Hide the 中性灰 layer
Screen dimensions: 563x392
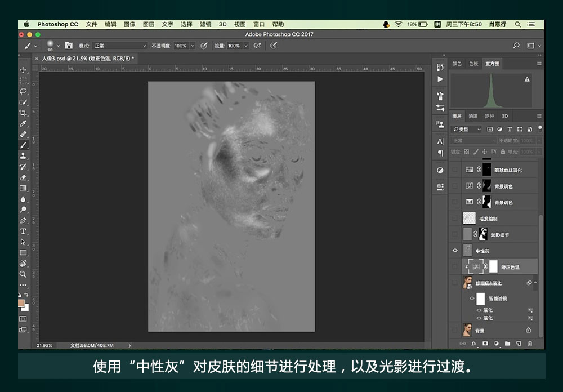455,251
